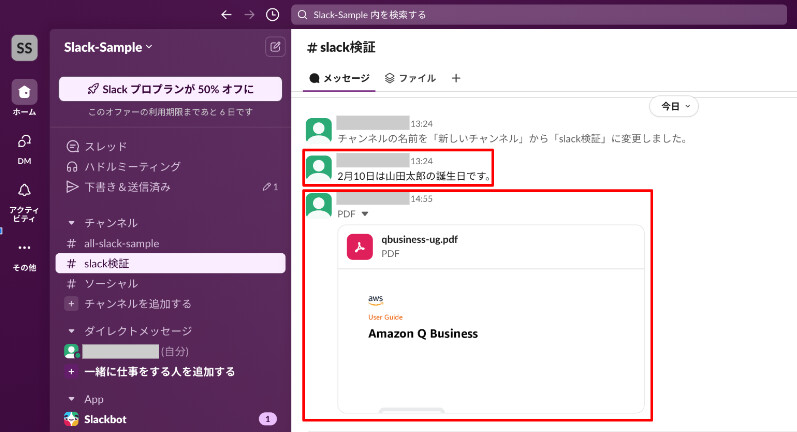Open the Slackbot app conversation
Screen dimensions: 797x432
click(x=170, y=419)
